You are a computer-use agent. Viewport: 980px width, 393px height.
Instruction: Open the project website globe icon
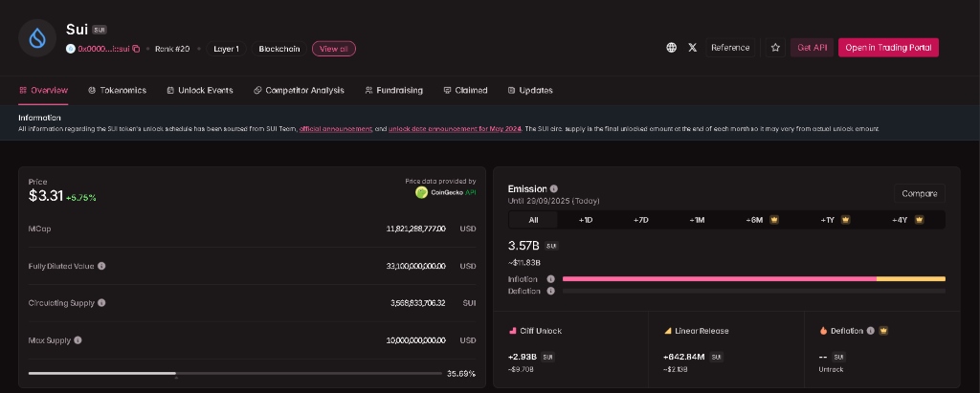pos(671,48)
